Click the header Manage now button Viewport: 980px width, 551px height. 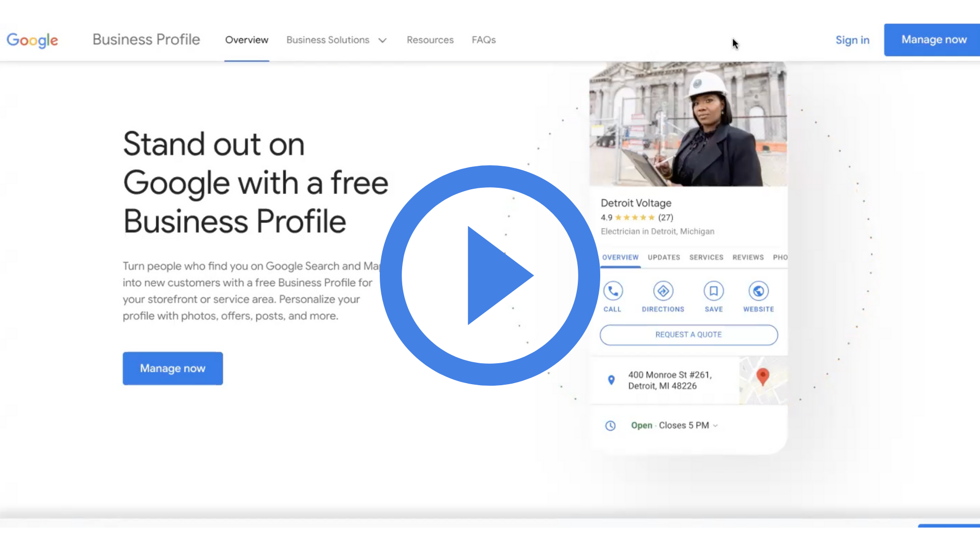pos(932,40)
